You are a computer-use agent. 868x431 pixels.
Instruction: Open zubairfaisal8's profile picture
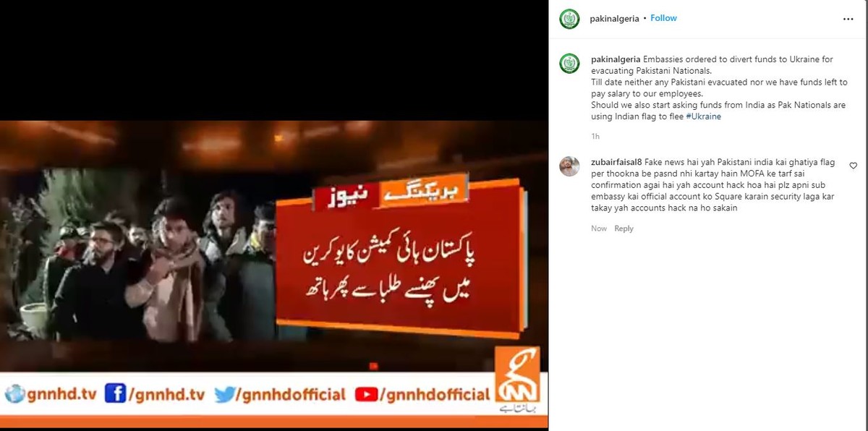coord(569,166)
